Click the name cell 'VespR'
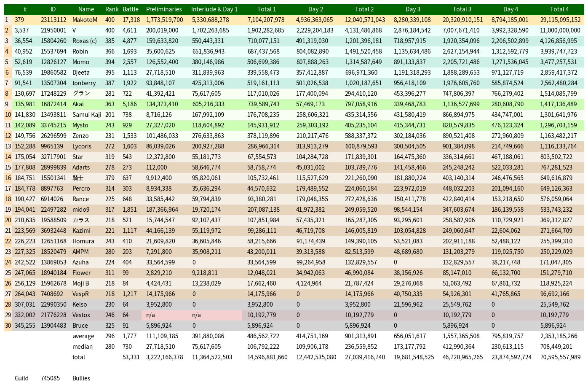Screen dimensions: 588x388 point(80,294)
